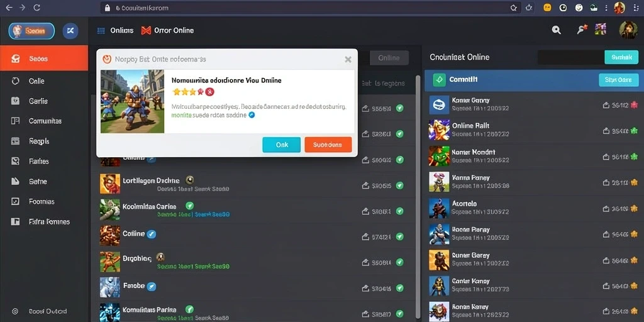
Task: Open the Lortlagon Dachine row
Action: [x=253, y=184]
